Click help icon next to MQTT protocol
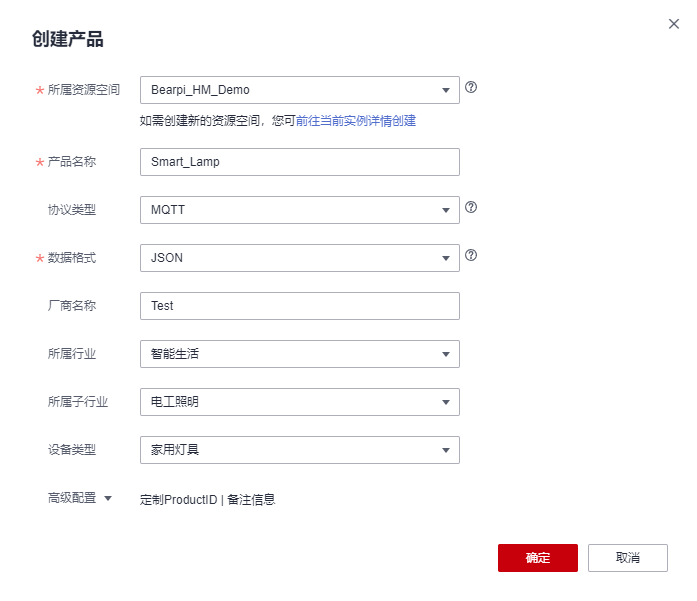The height and width of the screenshot is (601, 697). tap(471, 207)
